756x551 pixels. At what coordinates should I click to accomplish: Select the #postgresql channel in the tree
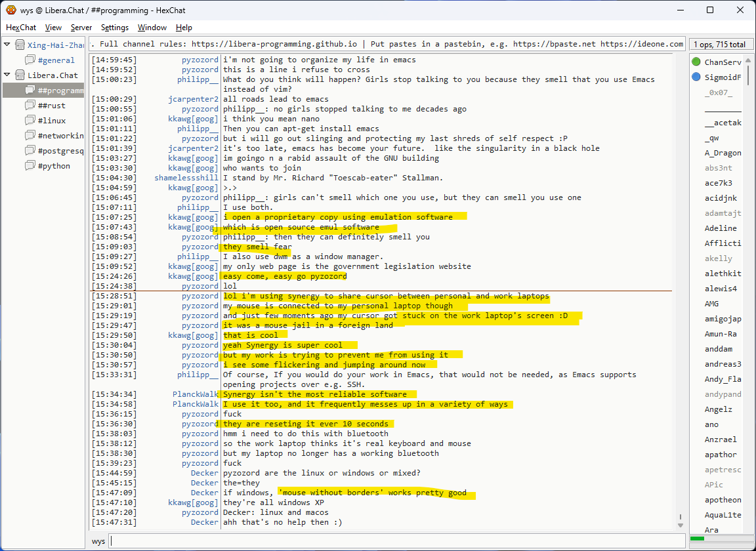[x=60, y=151]
